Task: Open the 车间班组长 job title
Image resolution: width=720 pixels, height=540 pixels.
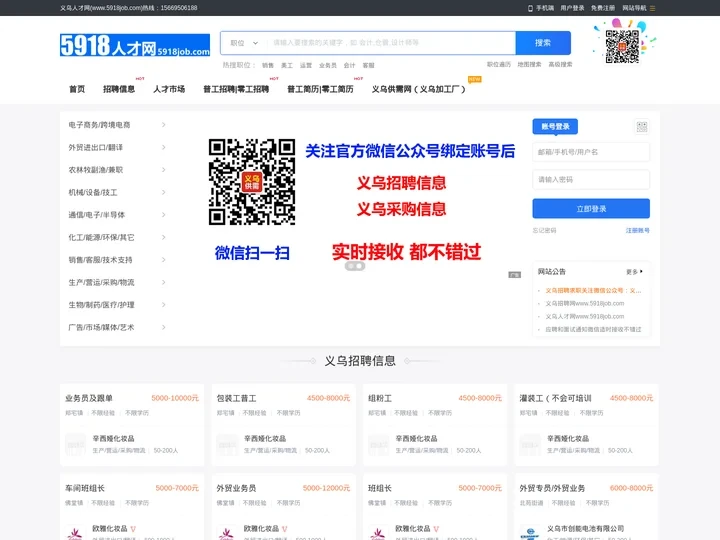Action: tap(85, 488)
